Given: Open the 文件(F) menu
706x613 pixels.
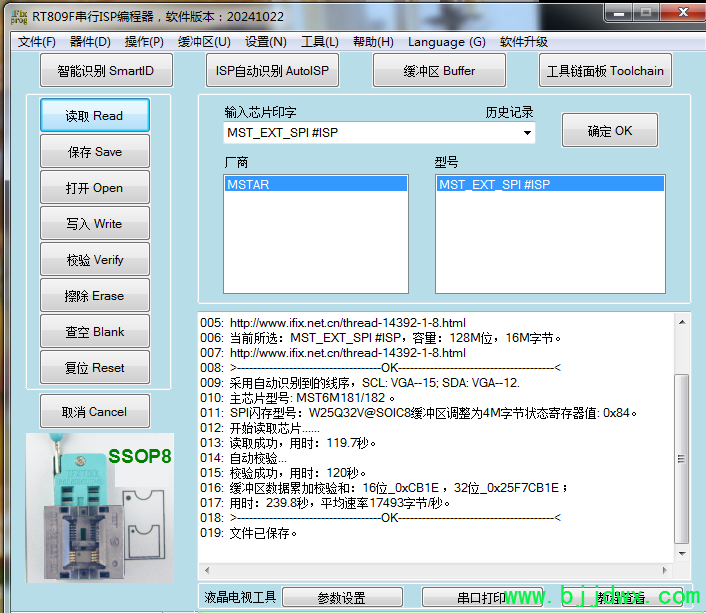Looking at the screenshot, I should pyautogui.click(x=37, y=42).
